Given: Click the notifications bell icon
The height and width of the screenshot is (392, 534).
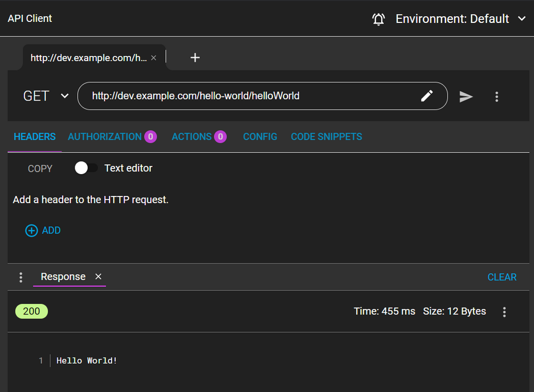Looking at the screenshot, I should 379,18.
